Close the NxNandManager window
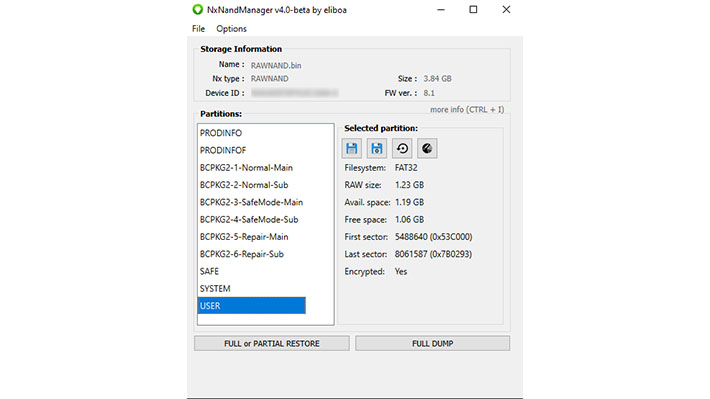This screenshot has height=399, width=710. (506, 10)
